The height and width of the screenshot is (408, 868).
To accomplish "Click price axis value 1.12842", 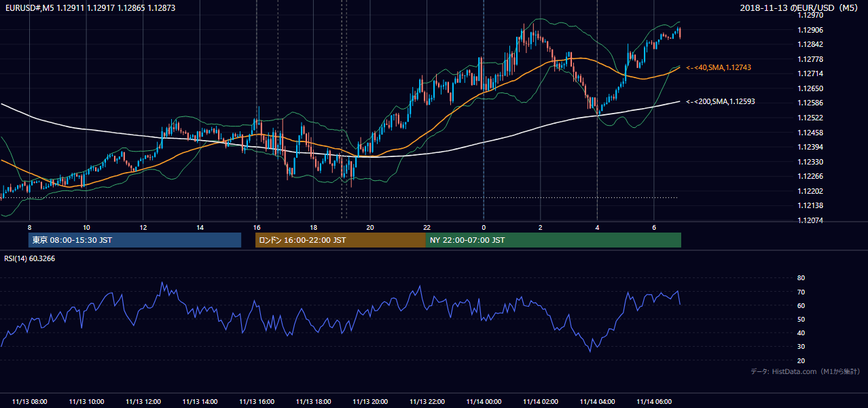I will coord(810,44).
